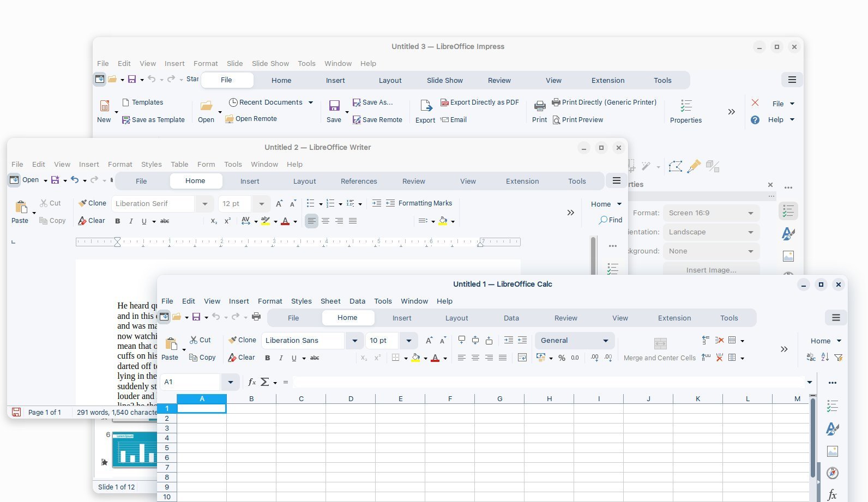
Task: Click Cut icon in Calc window
Action: click(x=200, y=340)
